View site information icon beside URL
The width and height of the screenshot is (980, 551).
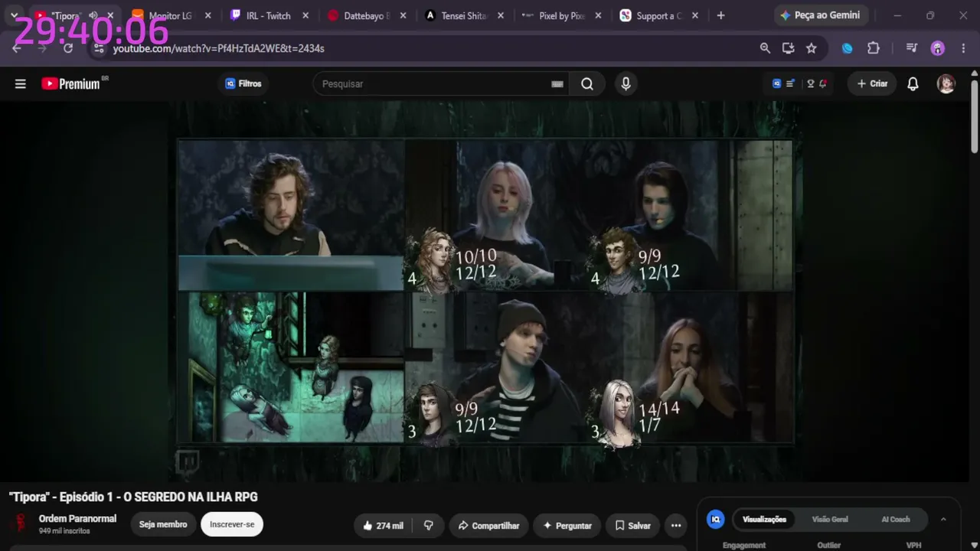coord(98,48)
